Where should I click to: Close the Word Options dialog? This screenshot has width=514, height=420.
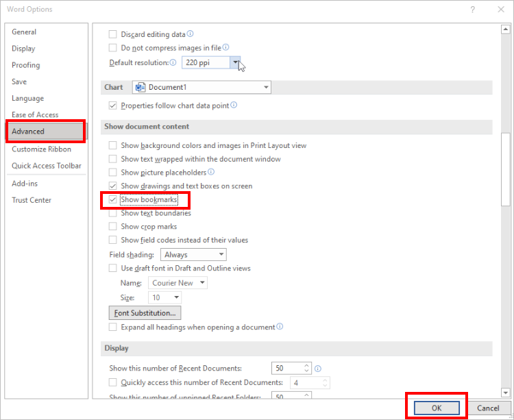501,10
